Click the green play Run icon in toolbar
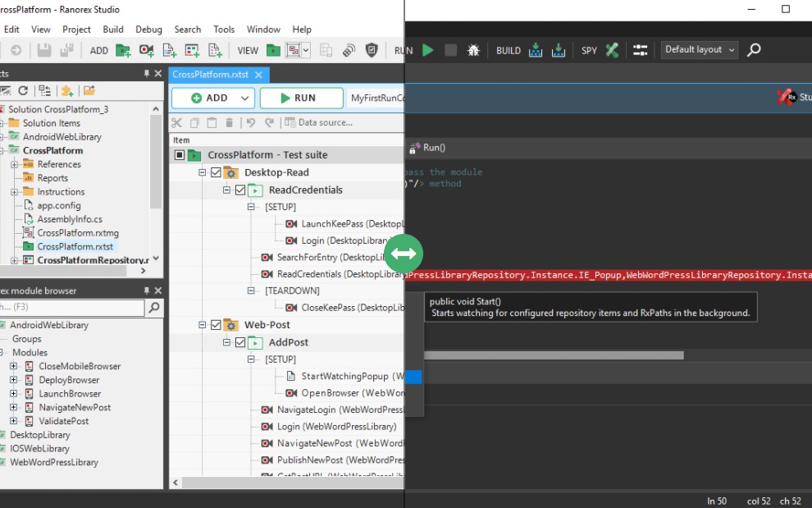 click(x=427, y=50)
